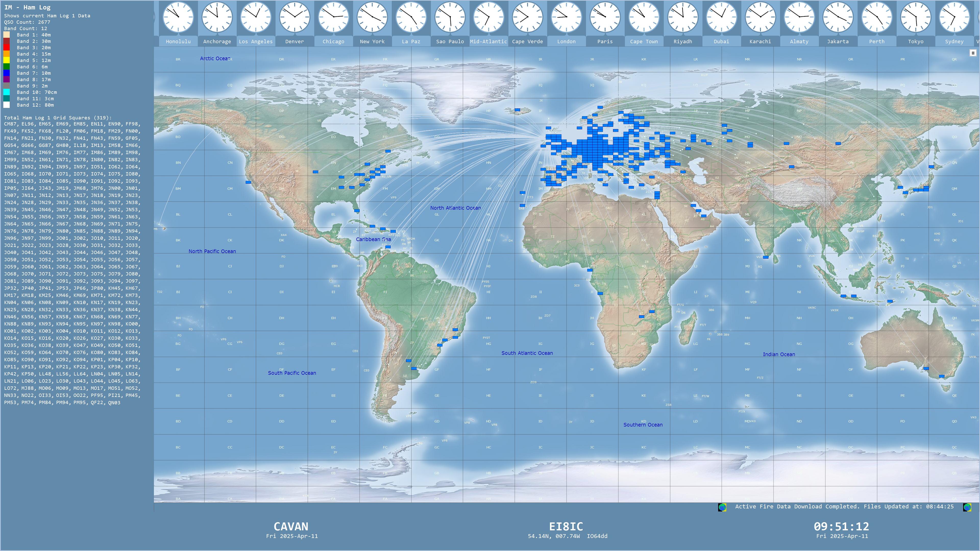Click the IO64dd locator text
This screenshot has height=551, width=980.
tap(597, 536)
